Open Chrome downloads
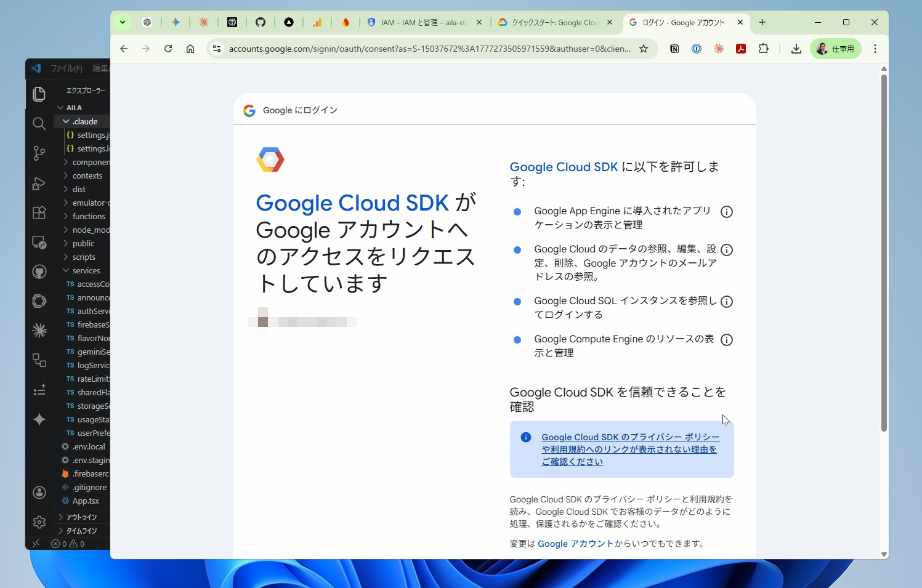922x588 pixels. (796, 49)
